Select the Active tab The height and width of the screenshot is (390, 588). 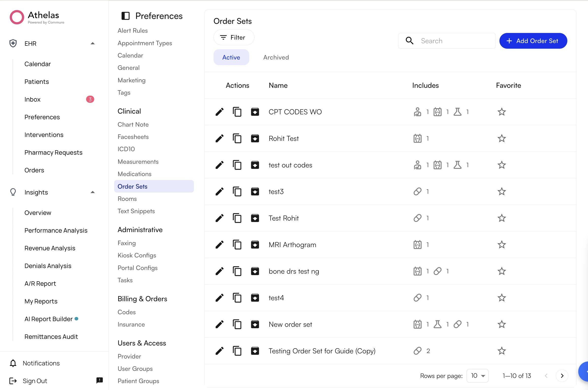[x=231, y=58]
